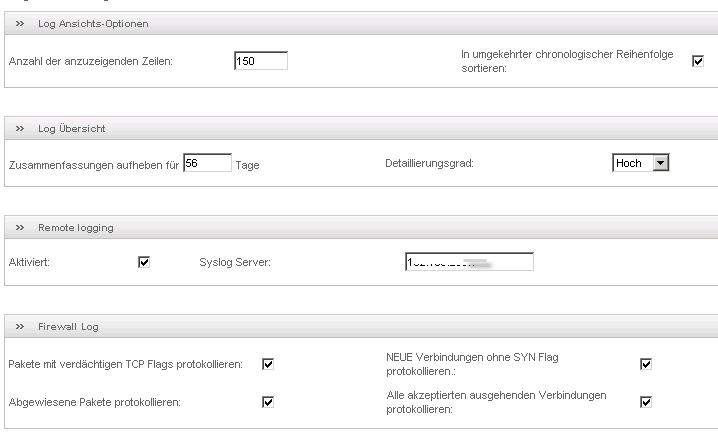Click the Detaillierungsgrad label text
The height and width of the screenshot is (433, 718).
(429, 164)
